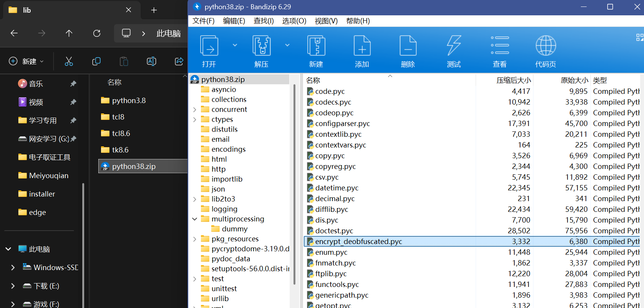
Task: Sort by the compressed size (压缩后大小) column
Action: point(513,80)
